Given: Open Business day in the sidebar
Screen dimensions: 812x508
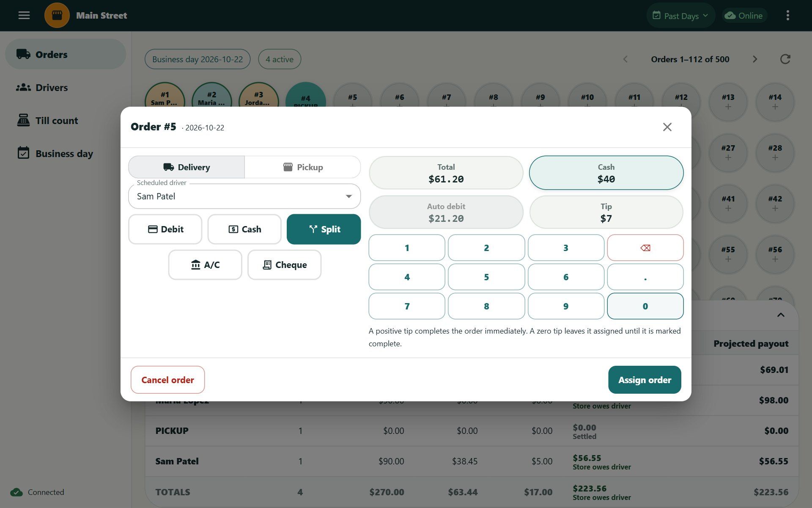Looking at the screenshot, I should pos(66,153).
